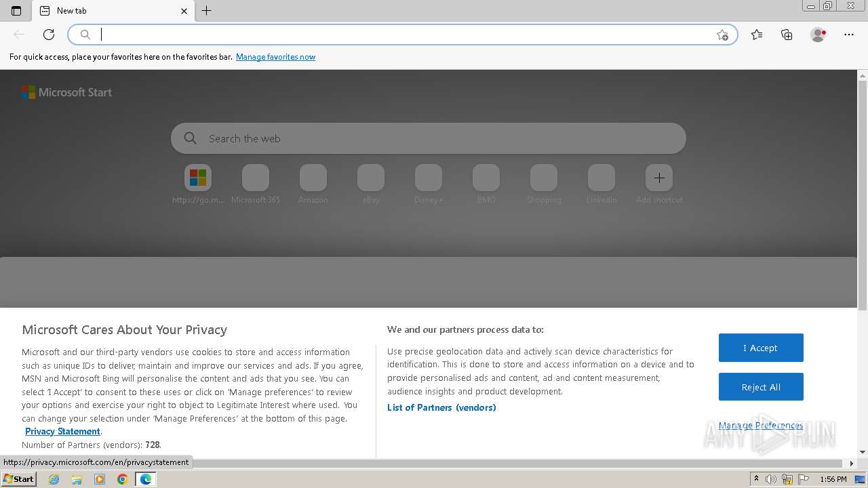Show hidden tray icons arrow
The width and height of the screenshot is (868, 488).
[756, 479]
